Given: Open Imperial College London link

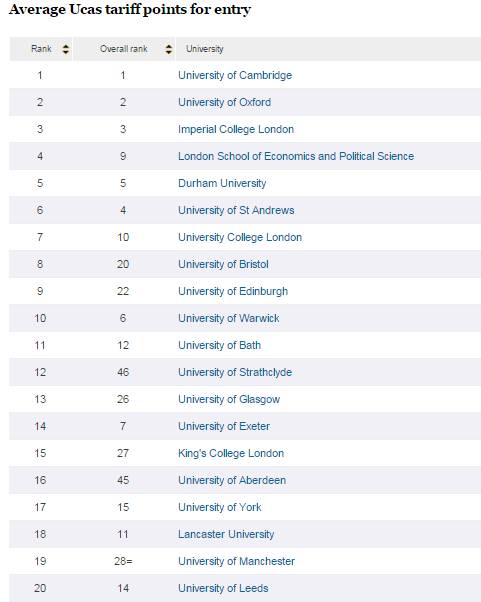Looking at the screenshot, I should coord(236,129).
